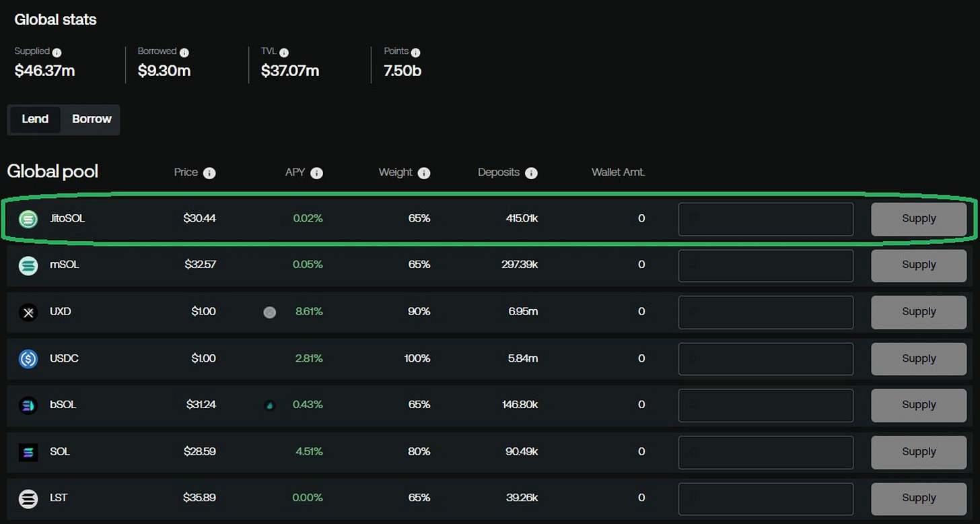The image size is (980, 524).
Task: Click the $9.30m Borrowed value
Action: coord(164,71)
